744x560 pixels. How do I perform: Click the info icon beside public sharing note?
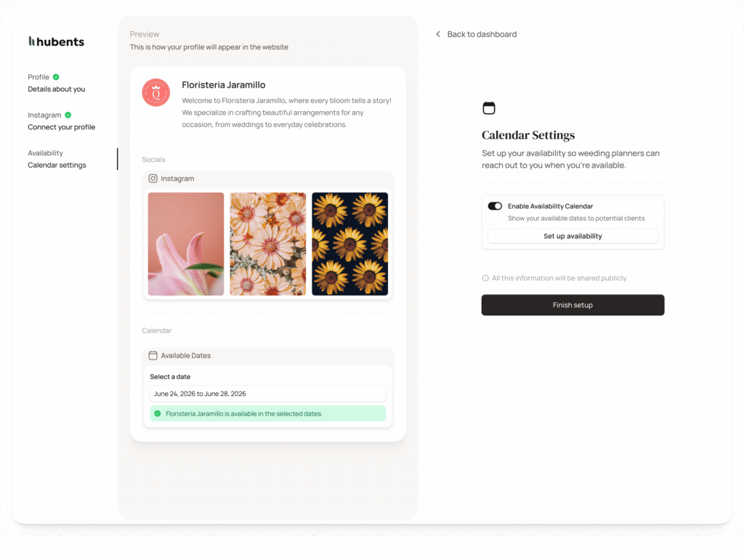click(485, 278)
